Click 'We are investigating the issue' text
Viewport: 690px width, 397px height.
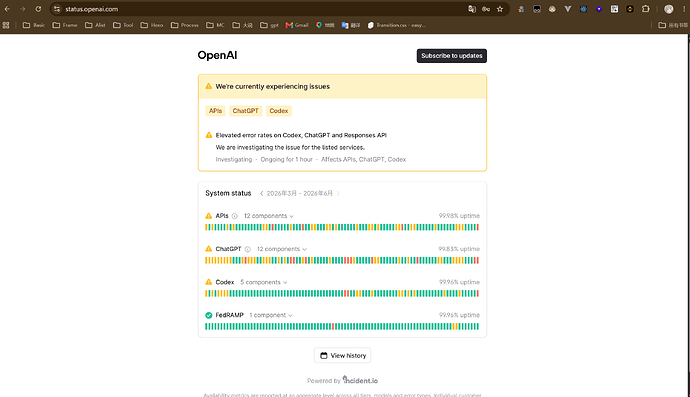(x=290, y=147)
